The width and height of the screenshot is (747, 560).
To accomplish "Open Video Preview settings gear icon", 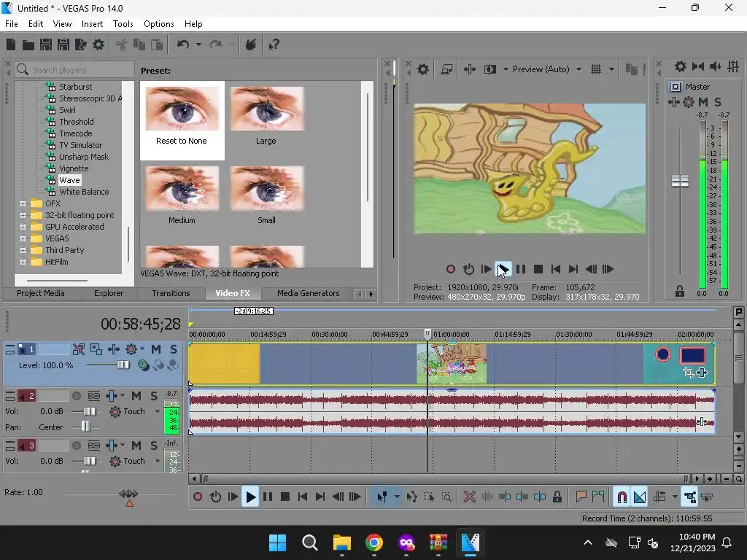I will [x=423, y=69].
